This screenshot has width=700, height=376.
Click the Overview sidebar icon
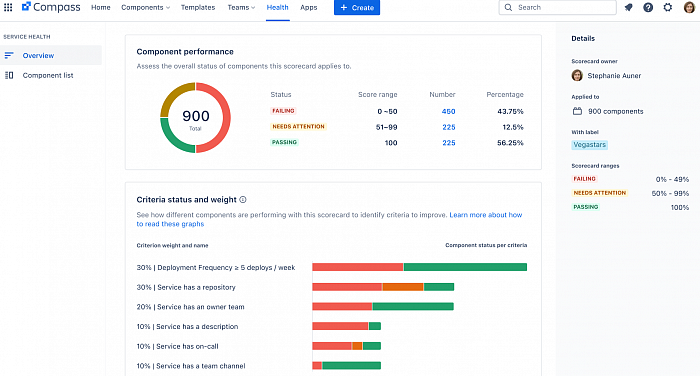[9, 55]
